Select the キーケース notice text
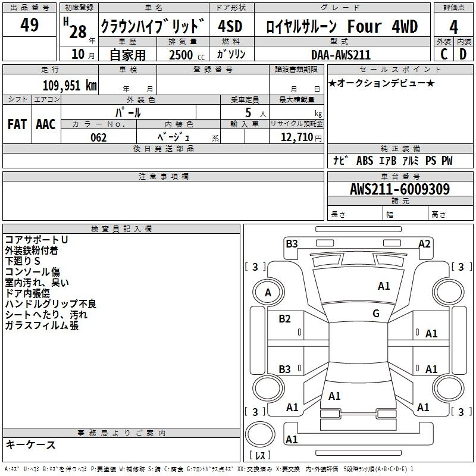The width and height of the screenshot is (476, 476). coord(31,444)
